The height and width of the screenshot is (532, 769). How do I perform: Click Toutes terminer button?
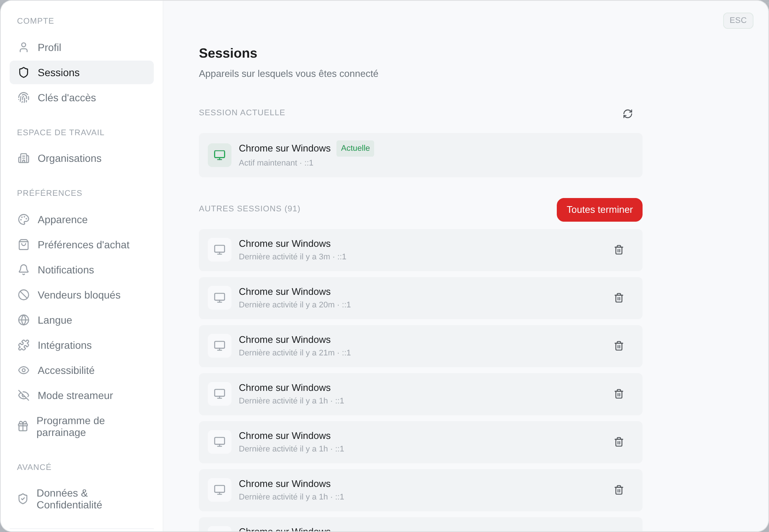[x=600, y=210]
